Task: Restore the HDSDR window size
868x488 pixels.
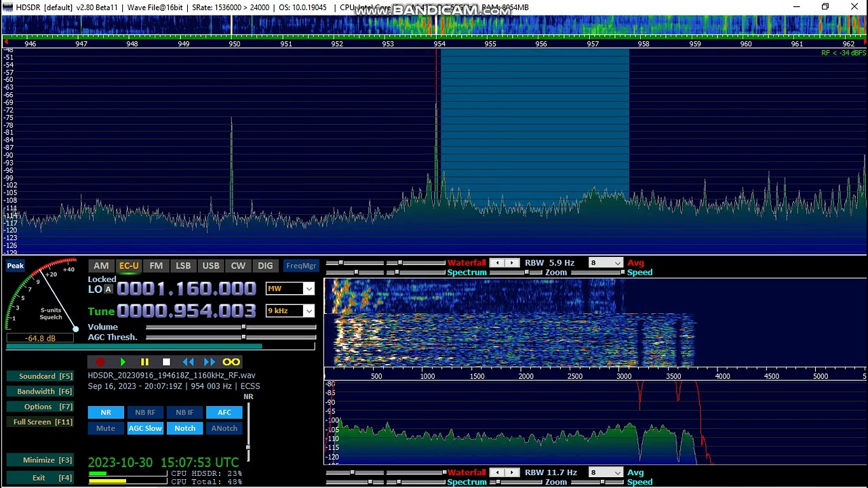Action: tap(825, 7)
